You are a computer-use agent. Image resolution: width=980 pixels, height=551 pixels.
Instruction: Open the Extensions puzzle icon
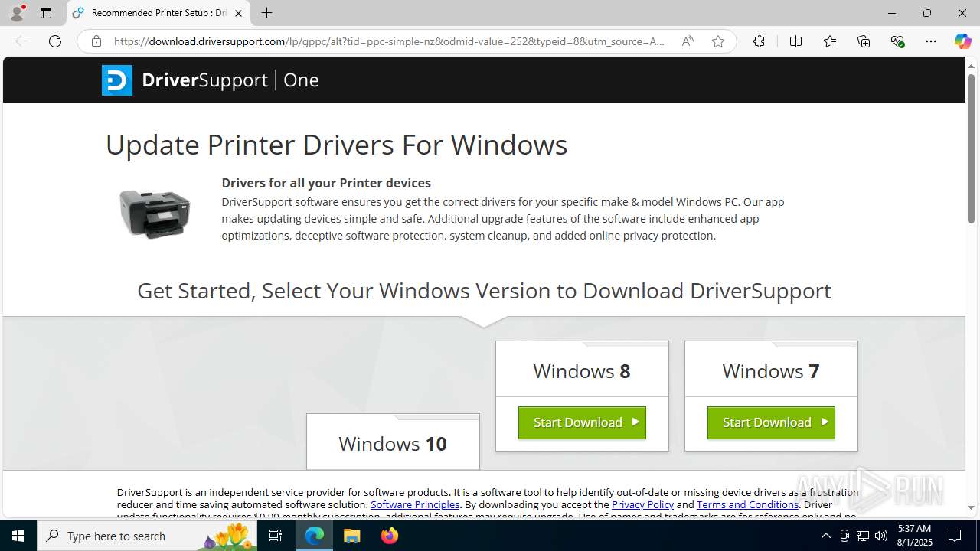point(759,41)
